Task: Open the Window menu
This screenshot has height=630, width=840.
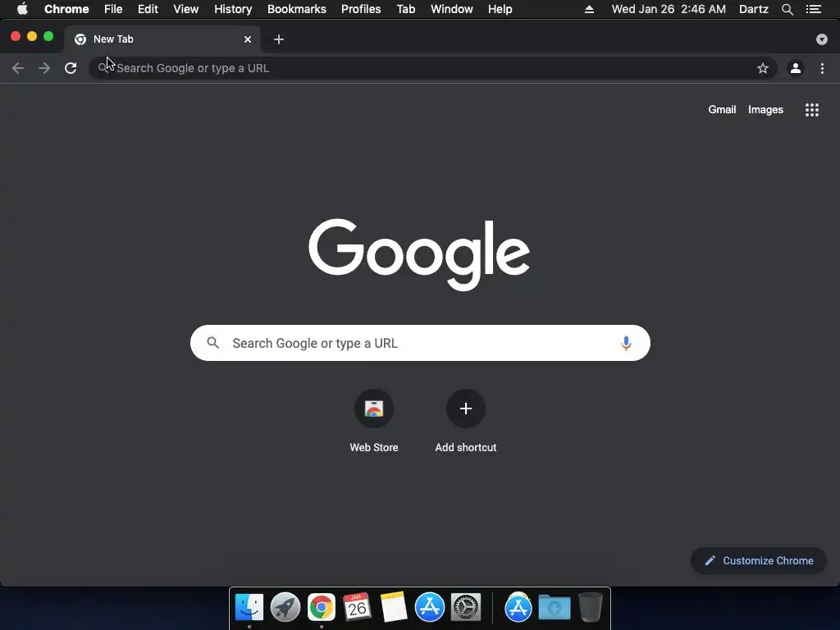Action: (452, 9)
